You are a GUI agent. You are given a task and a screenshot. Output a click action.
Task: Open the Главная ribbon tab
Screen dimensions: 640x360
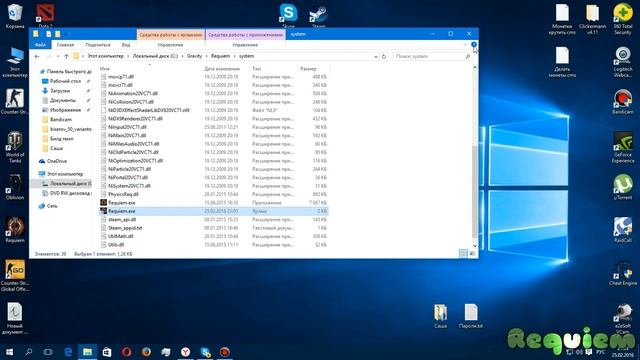pyautogui.click(x=65, y=45)
